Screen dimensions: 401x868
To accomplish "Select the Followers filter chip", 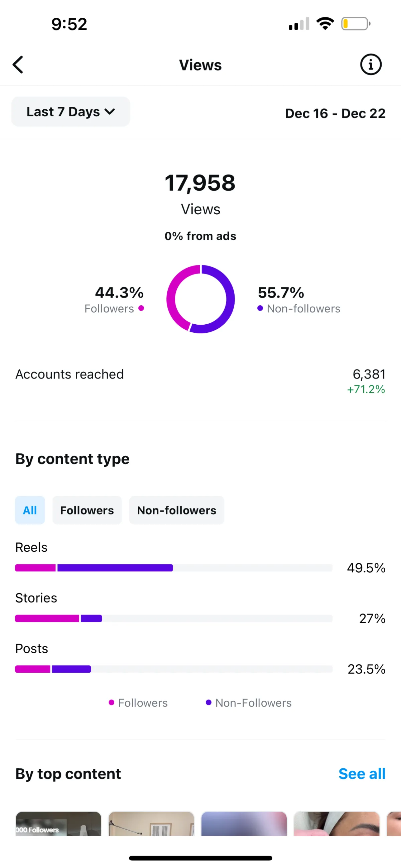I will (87, 510).
